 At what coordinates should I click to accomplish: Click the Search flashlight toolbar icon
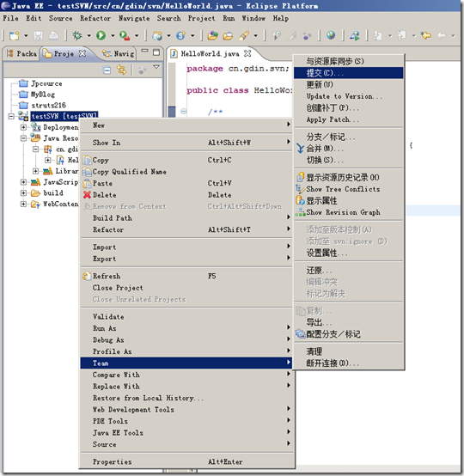point(243,36)
